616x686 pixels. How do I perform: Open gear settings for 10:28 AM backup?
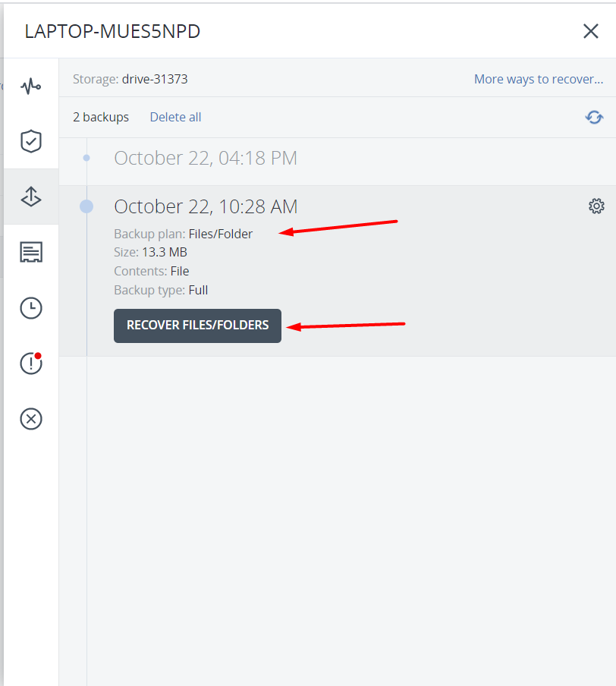click(596, 206)
